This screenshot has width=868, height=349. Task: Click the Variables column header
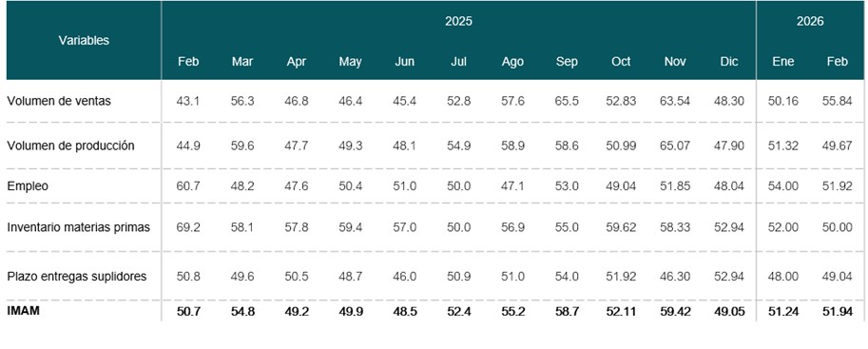pos(84,41)
